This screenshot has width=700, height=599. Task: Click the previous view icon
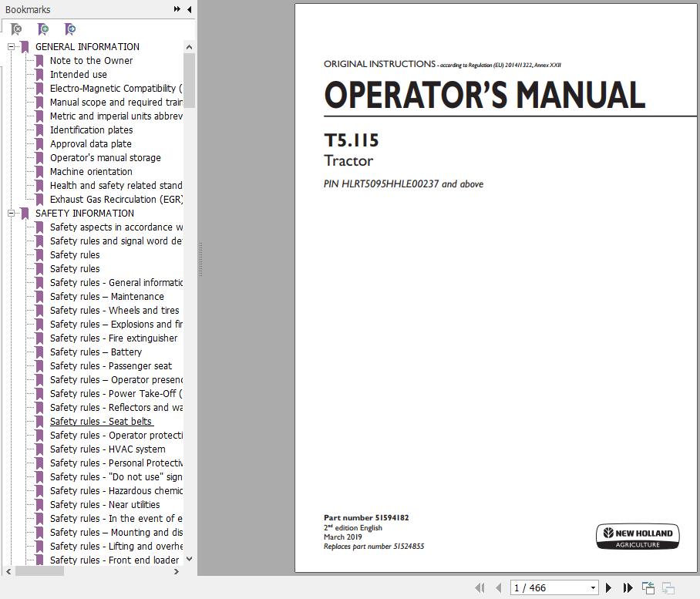click(x=648, y=587)
